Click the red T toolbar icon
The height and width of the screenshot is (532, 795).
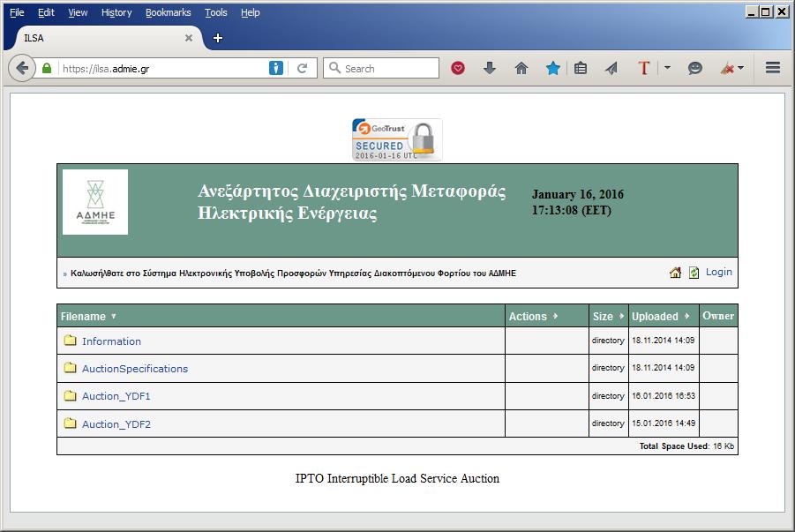(643, 68)
